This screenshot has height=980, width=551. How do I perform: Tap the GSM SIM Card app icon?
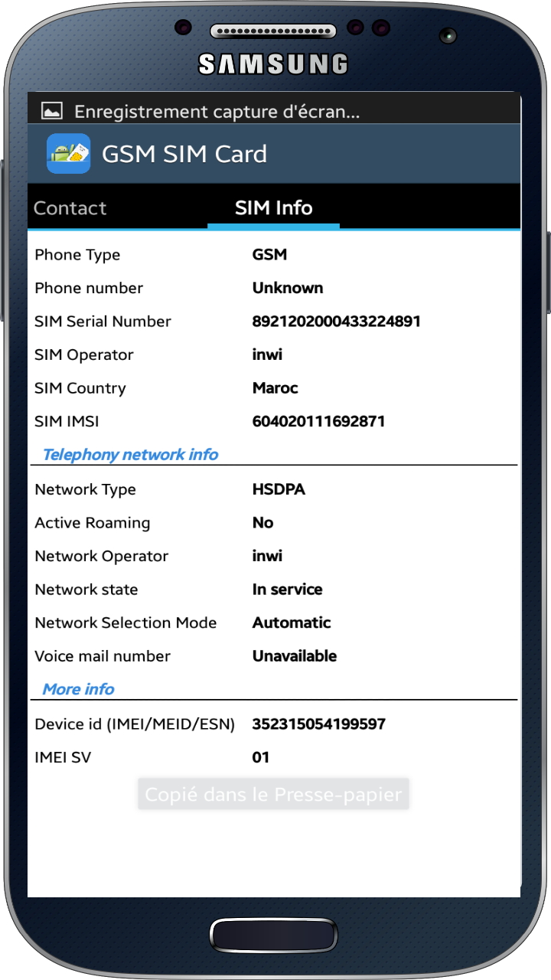[x=68, y=153]
